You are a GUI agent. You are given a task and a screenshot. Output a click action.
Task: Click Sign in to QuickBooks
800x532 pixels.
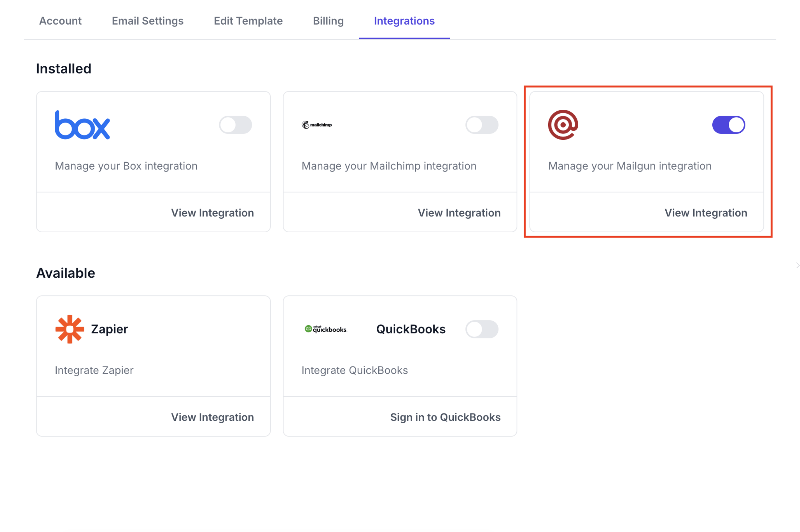tap(445, 417)
